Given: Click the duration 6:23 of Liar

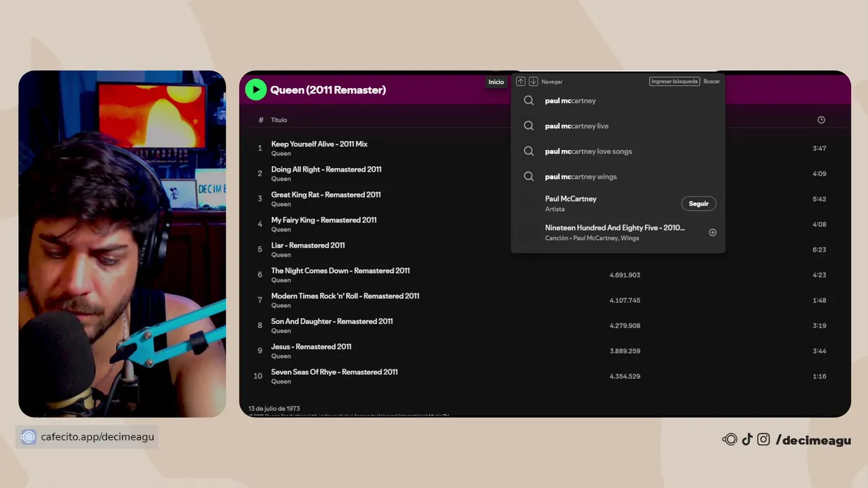Looking at the screenshot, I should [x=819, y=249].
